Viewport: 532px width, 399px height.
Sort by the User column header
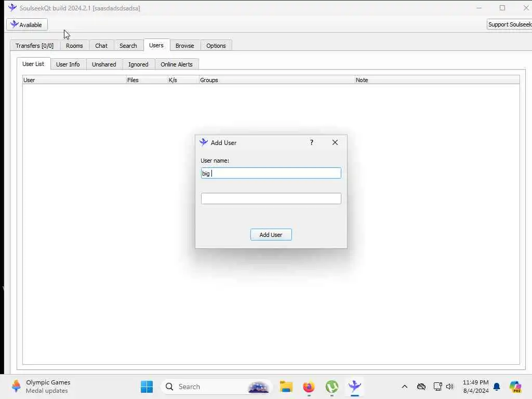coord(74,80)
